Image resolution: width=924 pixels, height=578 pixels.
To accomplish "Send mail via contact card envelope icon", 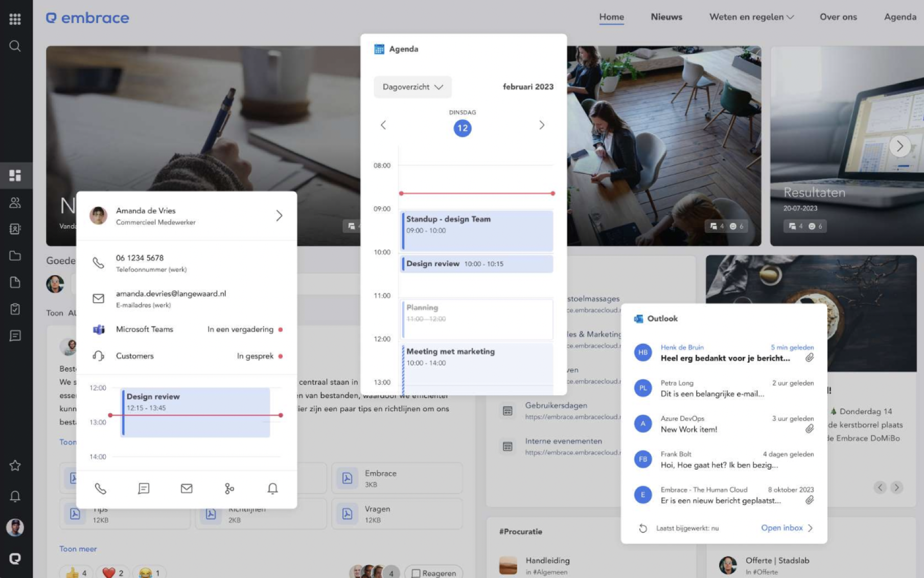I will click(187, 488).
